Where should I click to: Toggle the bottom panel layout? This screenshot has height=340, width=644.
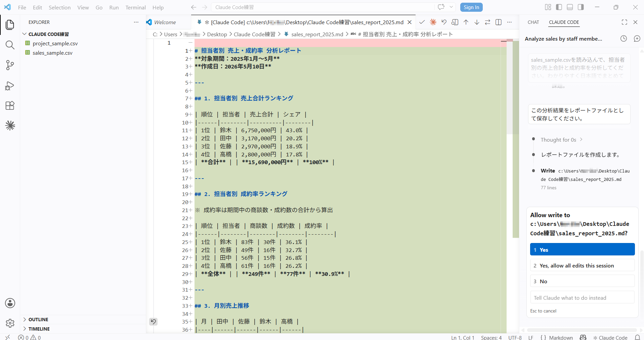coord(570,7)
